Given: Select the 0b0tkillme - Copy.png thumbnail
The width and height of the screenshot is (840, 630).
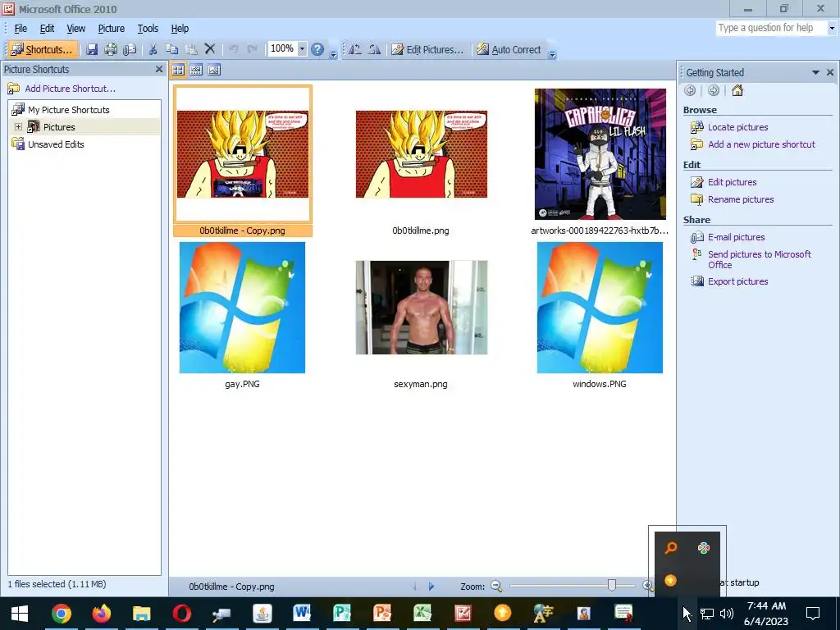Looking at the screenshot, I should pyautogui.click(x=243, y=153).
